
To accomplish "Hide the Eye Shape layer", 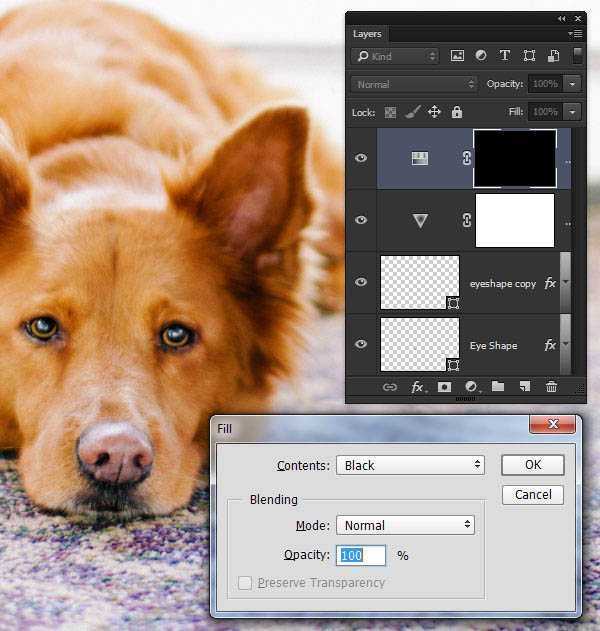I will tap(361, 345).
